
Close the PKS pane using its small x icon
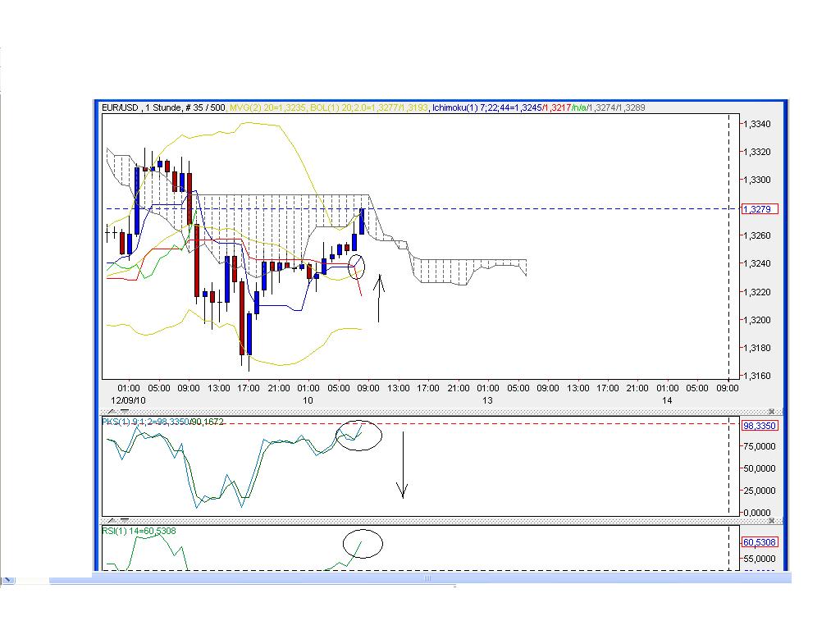771,409
